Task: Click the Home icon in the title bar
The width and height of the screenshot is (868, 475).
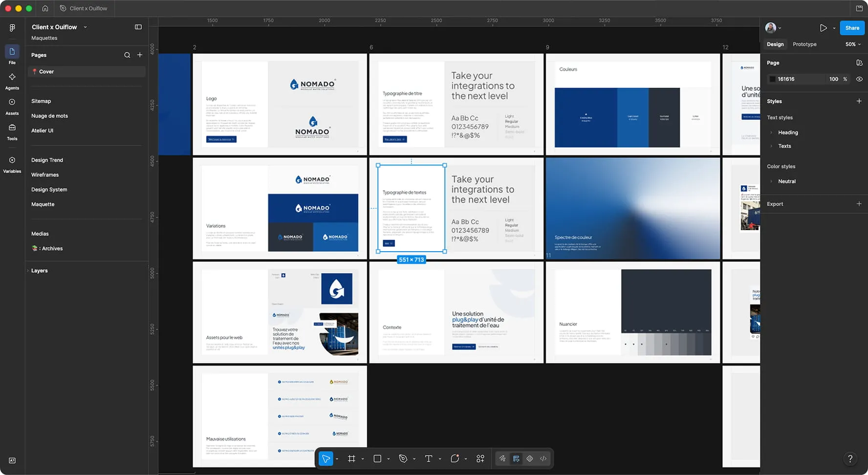Action: pos(45,8)
